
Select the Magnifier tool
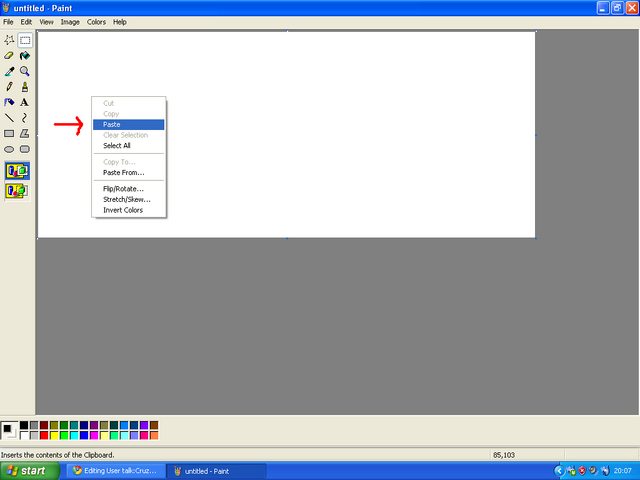[x=25, y=71]
